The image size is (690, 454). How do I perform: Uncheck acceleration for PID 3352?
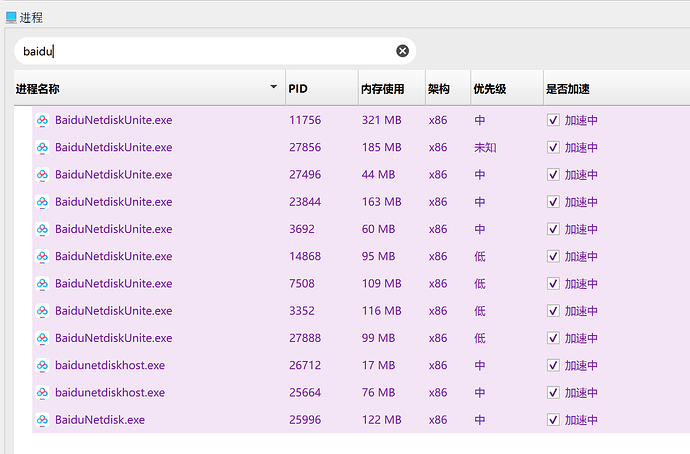553,311
